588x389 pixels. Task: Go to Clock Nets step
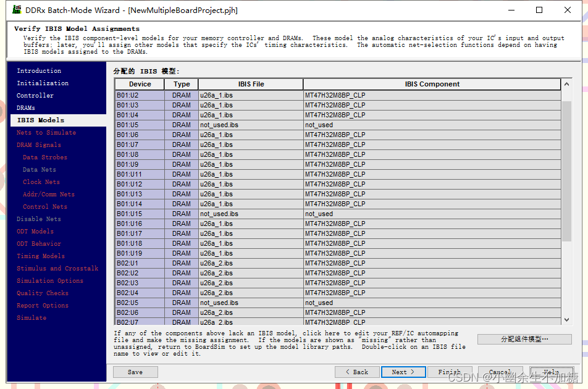click(41, 182)
